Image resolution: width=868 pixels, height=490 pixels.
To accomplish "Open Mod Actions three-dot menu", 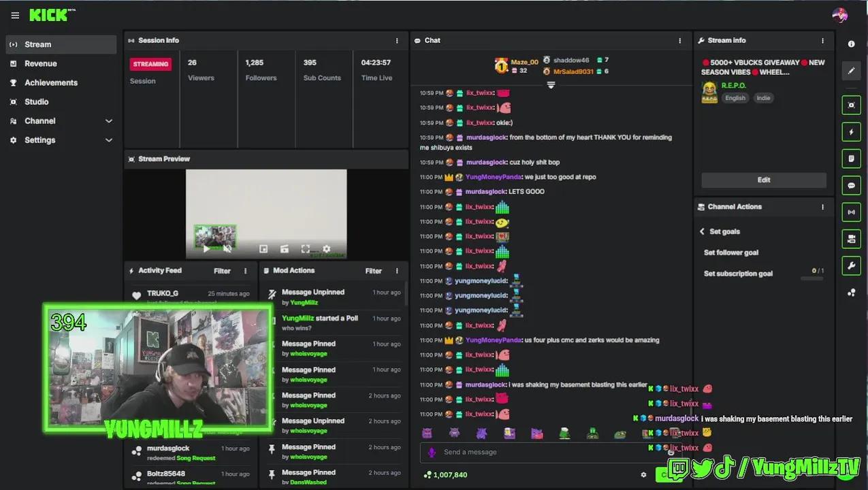I will (398, 271).
